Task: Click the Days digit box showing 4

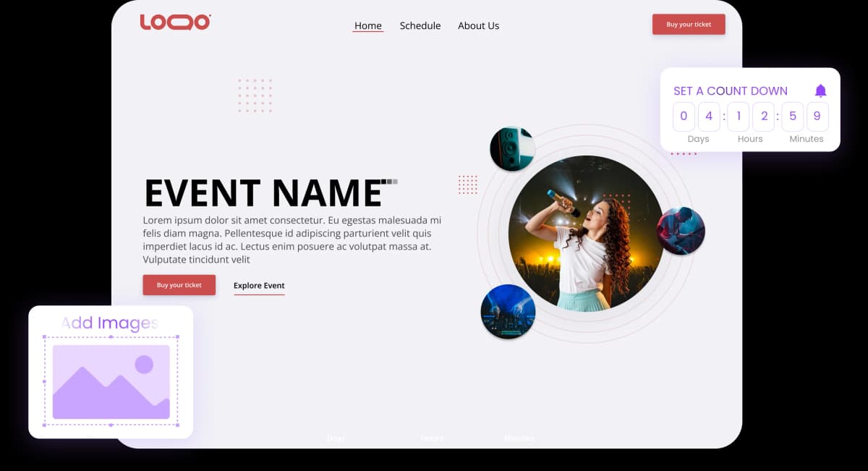Action: click(x=709, y=116)
